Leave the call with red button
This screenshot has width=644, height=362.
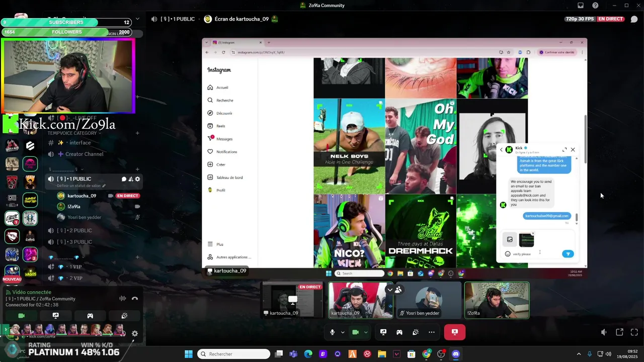[x=455, y=332]
